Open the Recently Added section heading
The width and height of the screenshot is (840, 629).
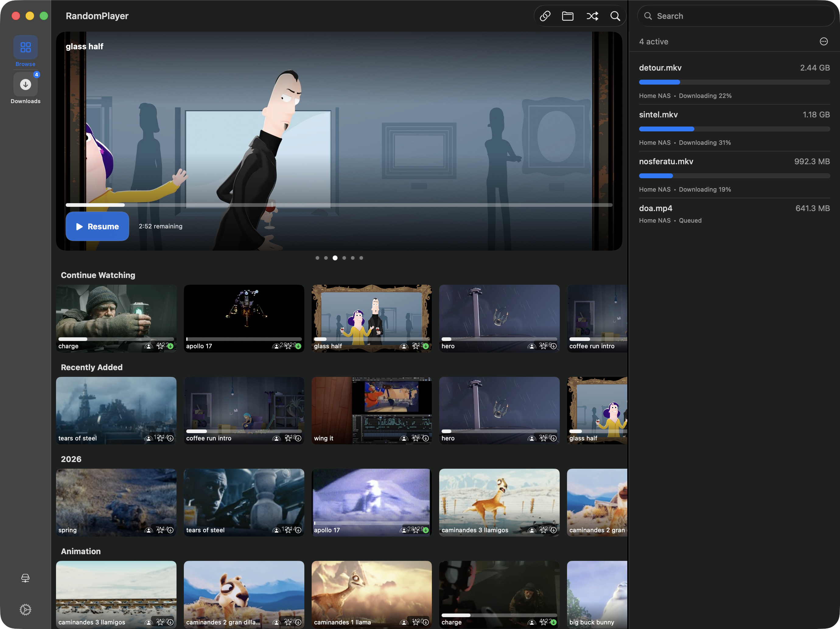pos(92,367)
